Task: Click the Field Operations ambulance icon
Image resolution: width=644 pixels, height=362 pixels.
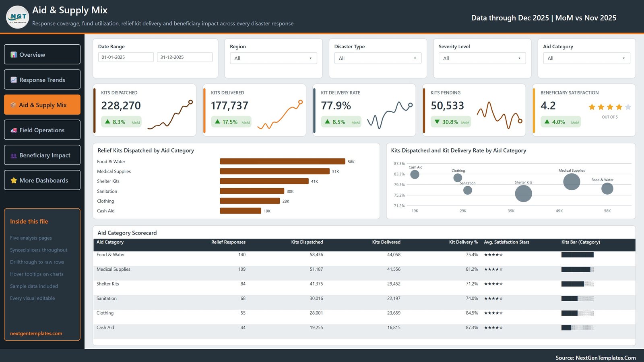Action: coord(14,130)
